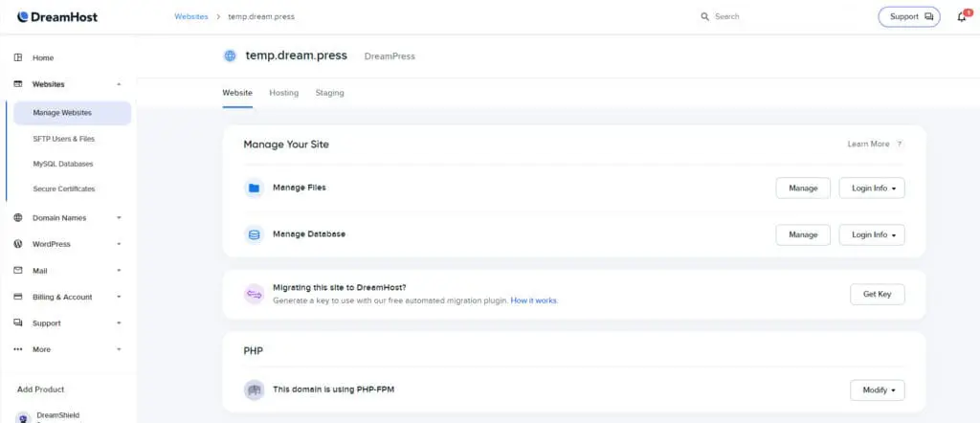Click the Learn More question mark icon

900,144
